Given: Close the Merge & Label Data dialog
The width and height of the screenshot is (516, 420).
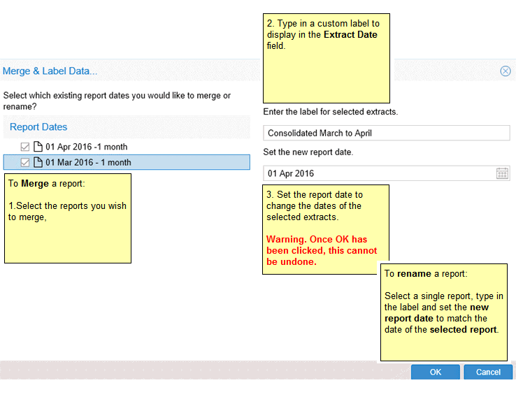Looking at the screenshot, I should tap(505, 71).
